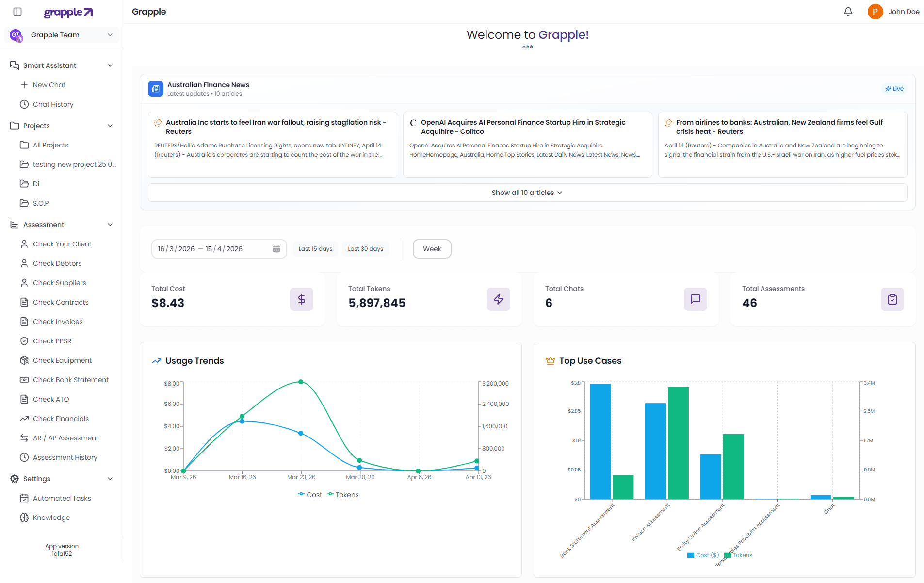Click the Total Chats speech bubble icon
The image size is (924, 583).
(695, 299)
